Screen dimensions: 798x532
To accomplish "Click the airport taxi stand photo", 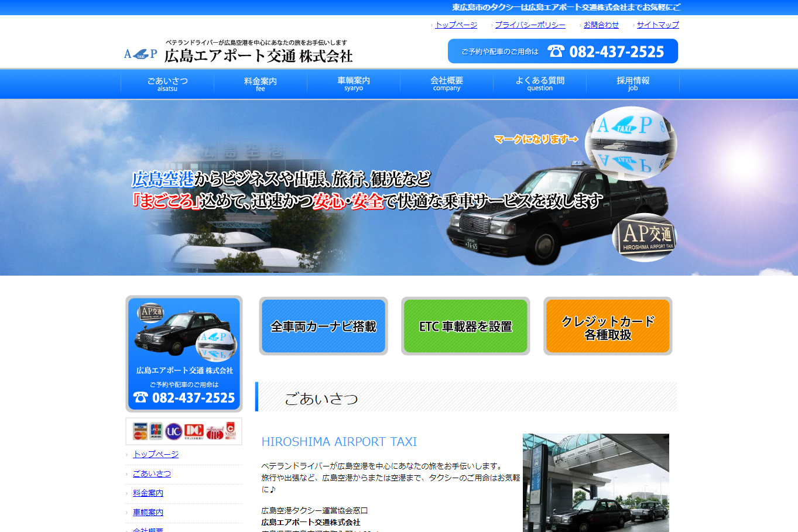I will click(596, 483).
